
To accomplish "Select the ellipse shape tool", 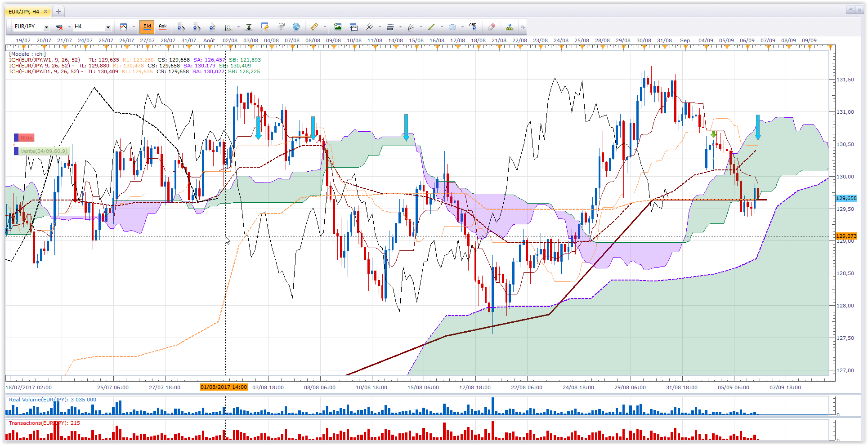I will click(452, 27).
